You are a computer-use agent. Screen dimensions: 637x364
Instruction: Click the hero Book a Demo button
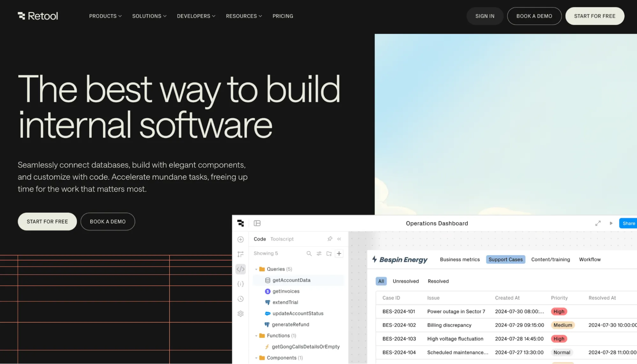tap(108, 222)
